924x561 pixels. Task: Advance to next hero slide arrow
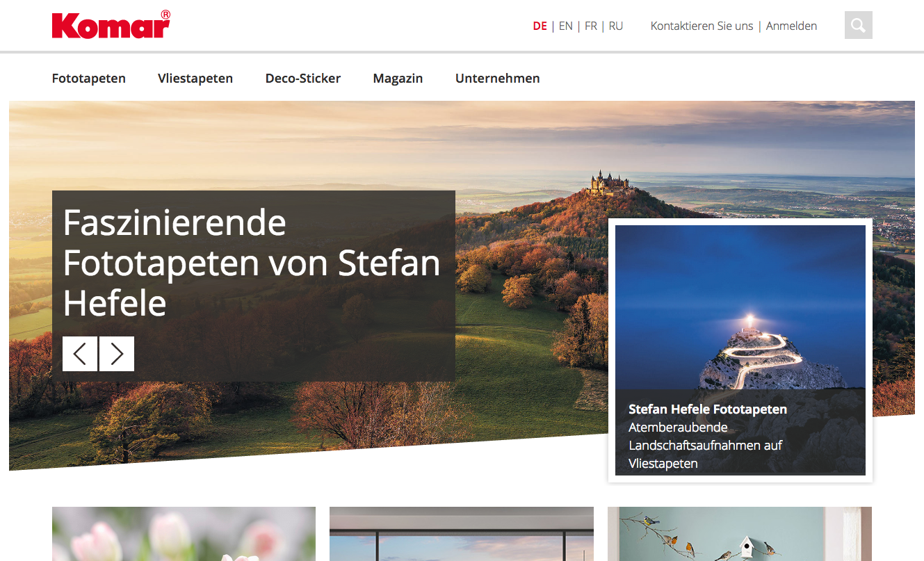[117, 354]
